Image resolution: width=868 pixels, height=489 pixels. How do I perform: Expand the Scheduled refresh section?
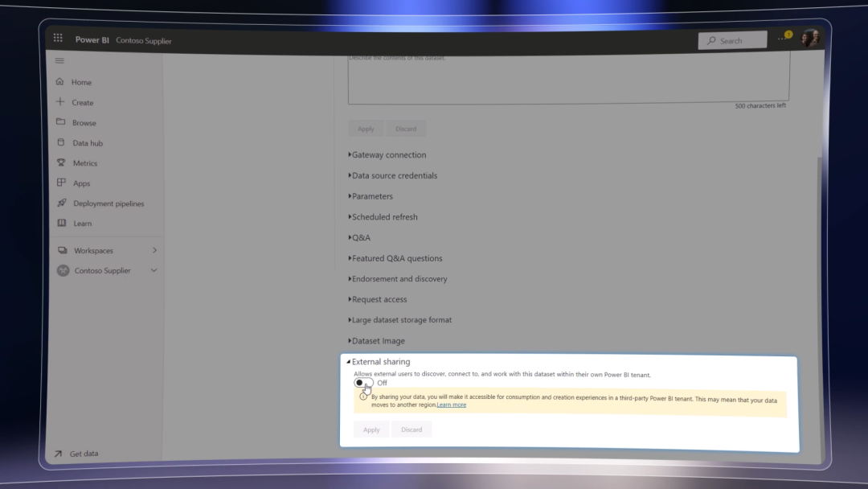[x=383, y=216]
